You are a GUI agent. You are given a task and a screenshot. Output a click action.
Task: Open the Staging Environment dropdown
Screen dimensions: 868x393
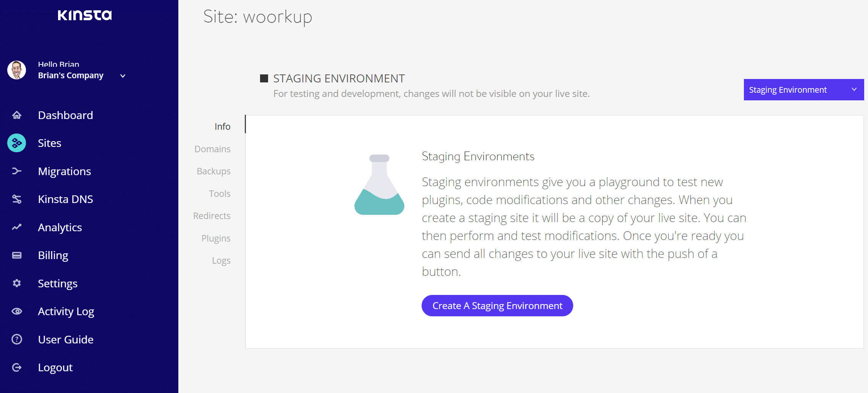804,90
